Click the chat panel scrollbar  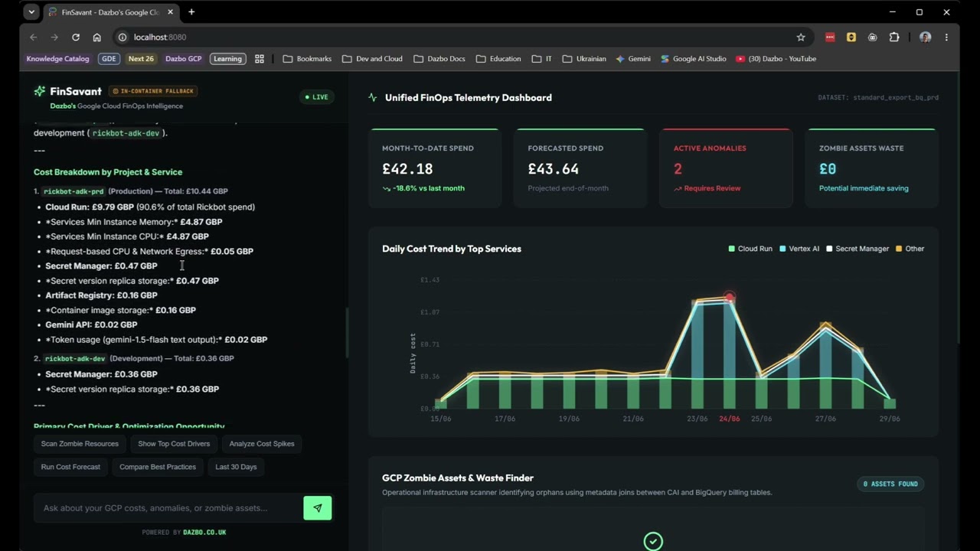(347, 332)
